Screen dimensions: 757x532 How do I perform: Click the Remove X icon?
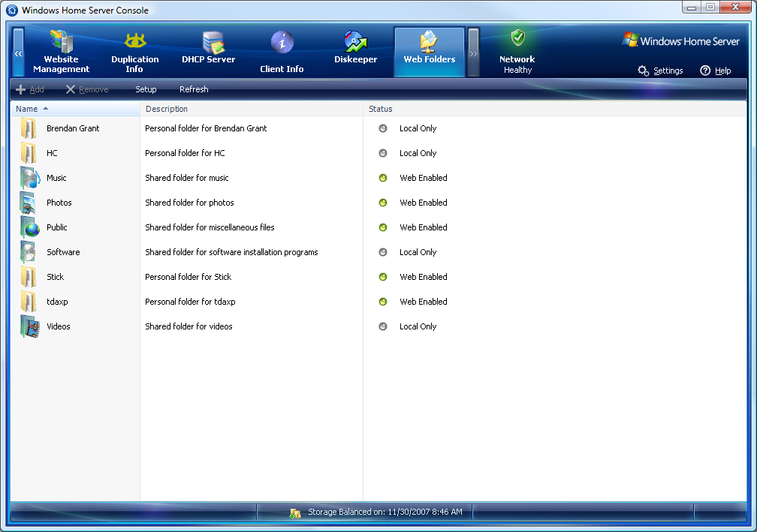tap(71, 89)
